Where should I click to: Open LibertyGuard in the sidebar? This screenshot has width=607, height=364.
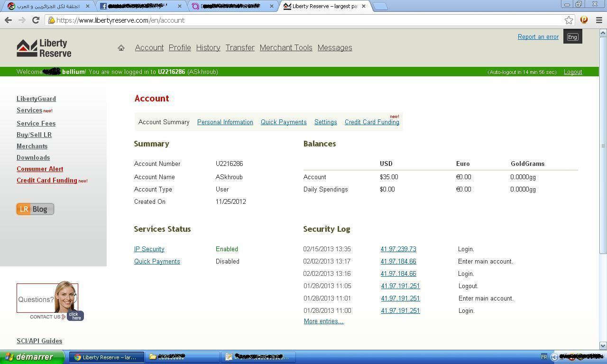pyautogui.click(x=36, y=99)
